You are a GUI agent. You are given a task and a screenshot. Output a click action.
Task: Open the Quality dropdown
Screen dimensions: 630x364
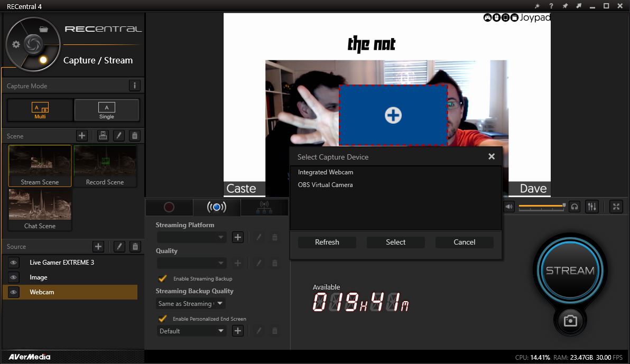coord(191,263)
